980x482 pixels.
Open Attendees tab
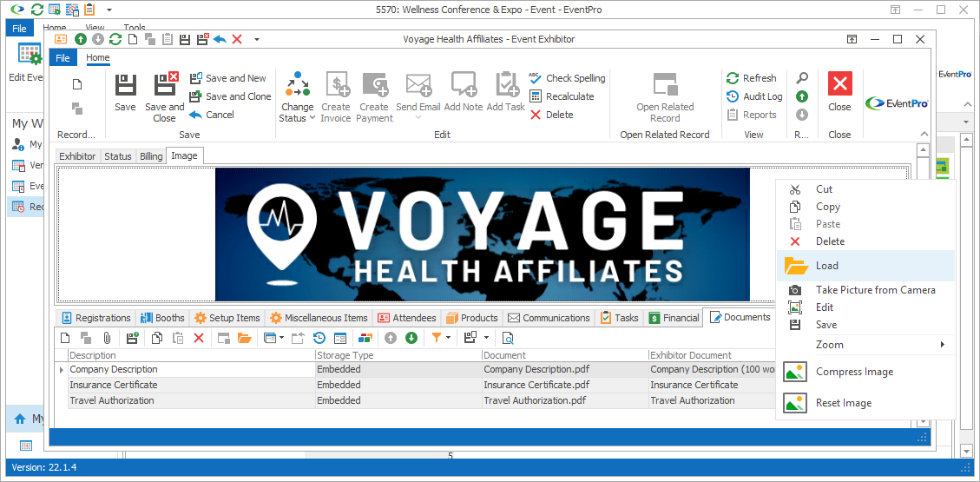407,318
